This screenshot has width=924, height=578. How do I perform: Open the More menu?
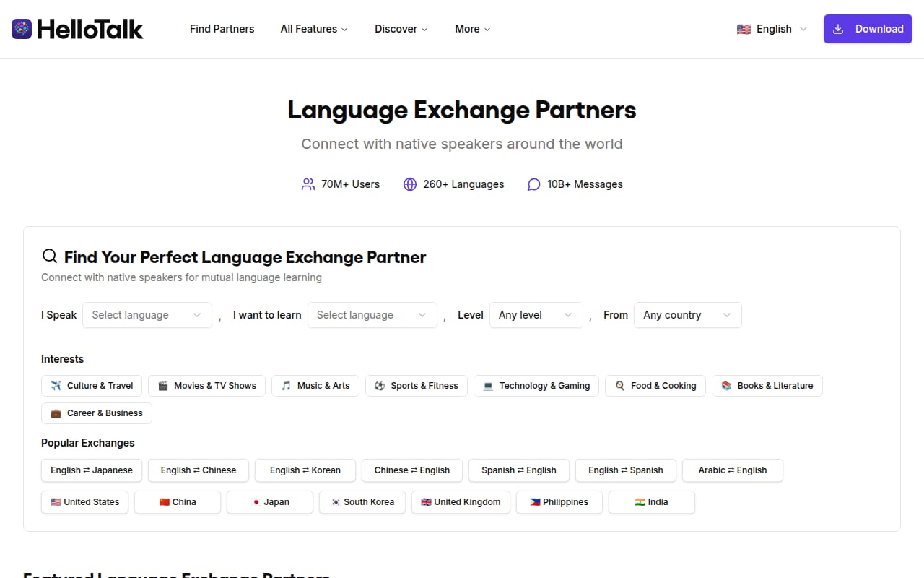point(473,29)
